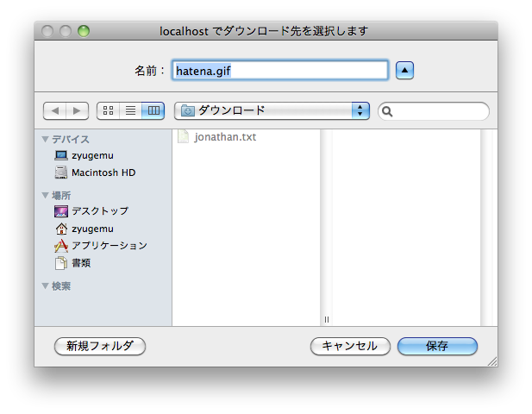This screenshot has height=414, width=532.
Task: Collapse the デバイス sidebar section
Action: click(x=45, y=139)
